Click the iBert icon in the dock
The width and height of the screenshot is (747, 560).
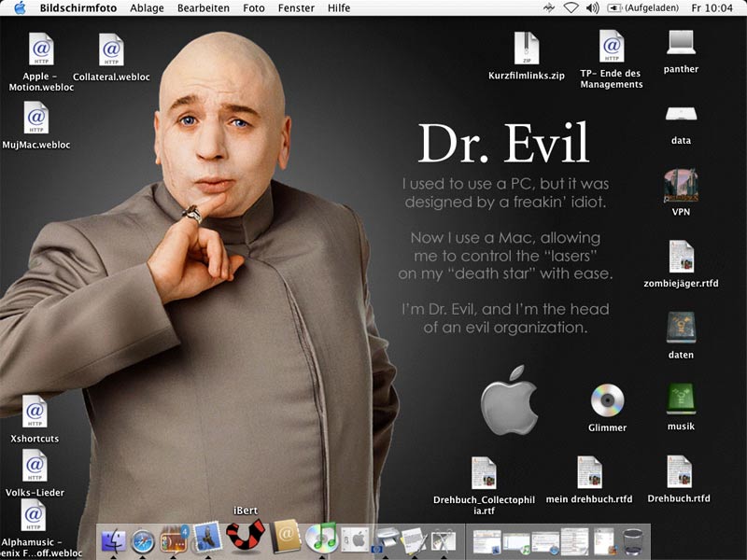coord(246,534)
